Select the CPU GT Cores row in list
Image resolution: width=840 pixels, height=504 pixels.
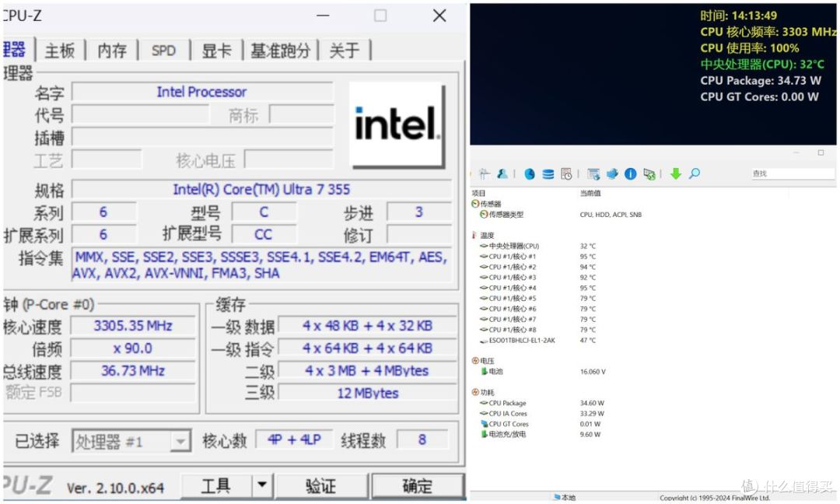coord(504,424)
